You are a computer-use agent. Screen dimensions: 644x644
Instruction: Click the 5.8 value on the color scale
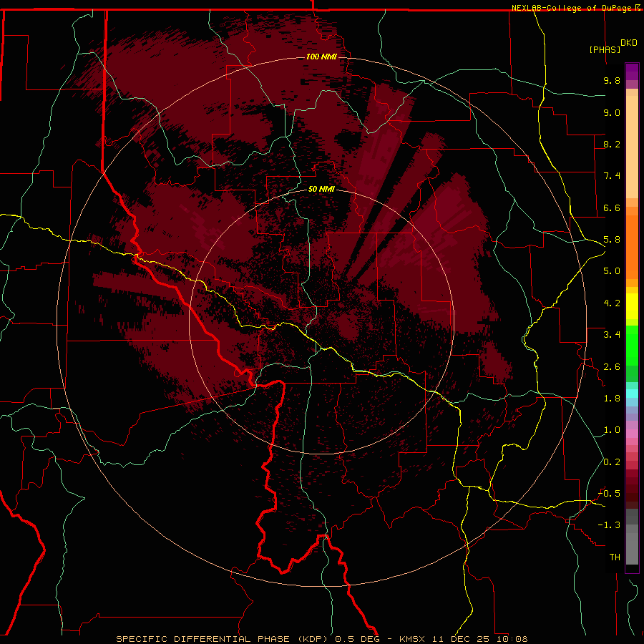click(x=612, y=240)
